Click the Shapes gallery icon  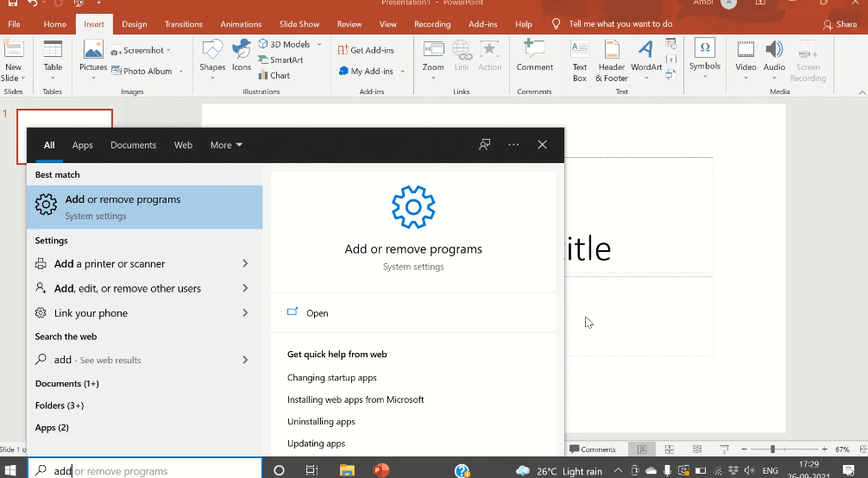[212, 58]
